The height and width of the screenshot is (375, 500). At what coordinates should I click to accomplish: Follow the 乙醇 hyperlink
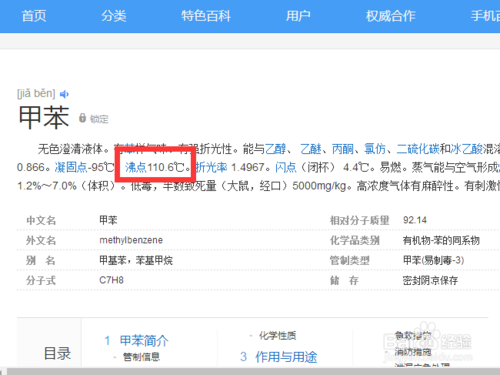(x=275, y=149)
